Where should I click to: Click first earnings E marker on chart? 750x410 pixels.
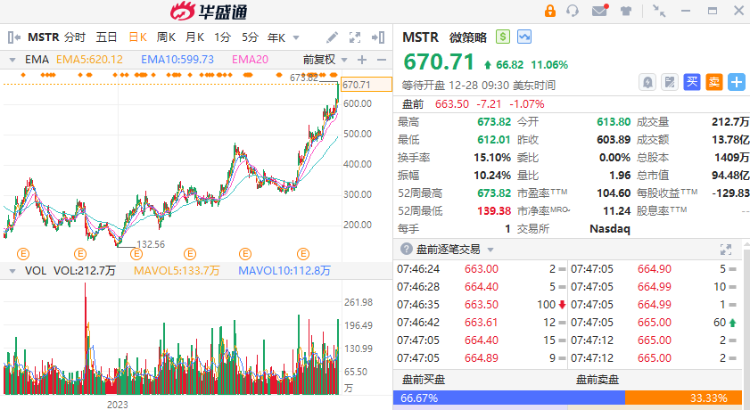coord(23,254)
